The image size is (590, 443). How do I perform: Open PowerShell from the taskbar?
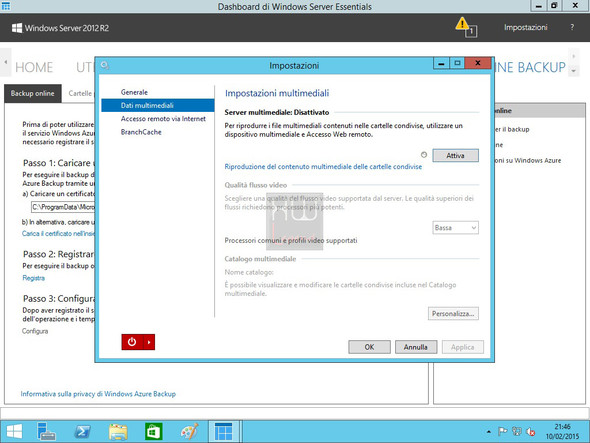[x=82, y=432]
